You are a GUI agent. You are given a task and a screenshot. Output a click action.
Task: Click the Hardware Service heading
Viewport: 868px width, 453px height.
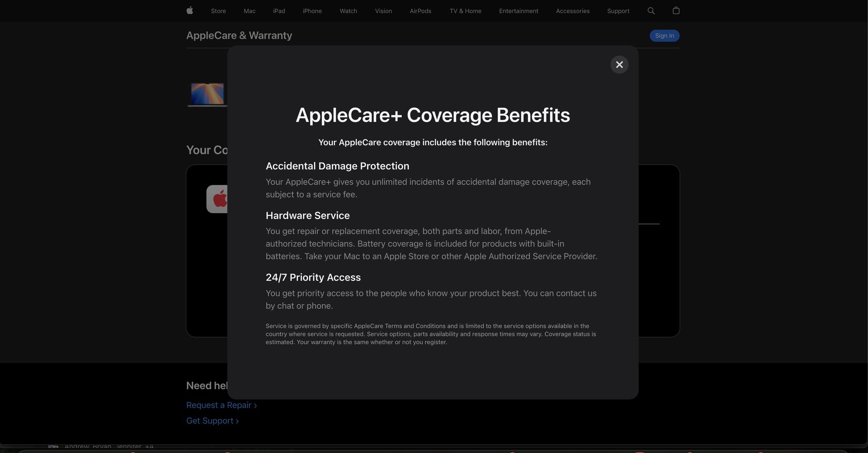[308, 215]
